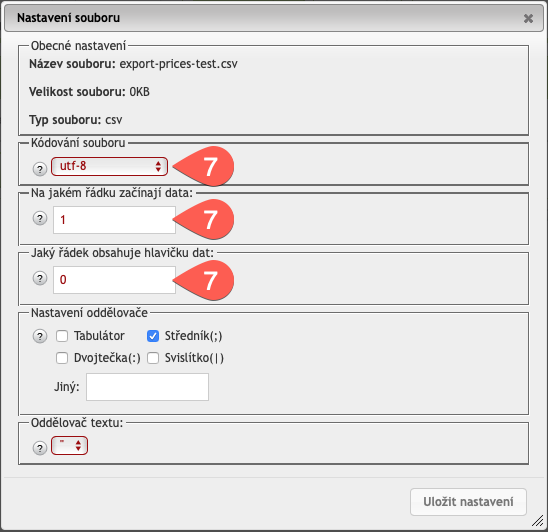The height and width of the screenshot is (532, 548).
Task: Show help for delimiter settings
Action: (40, 336)
